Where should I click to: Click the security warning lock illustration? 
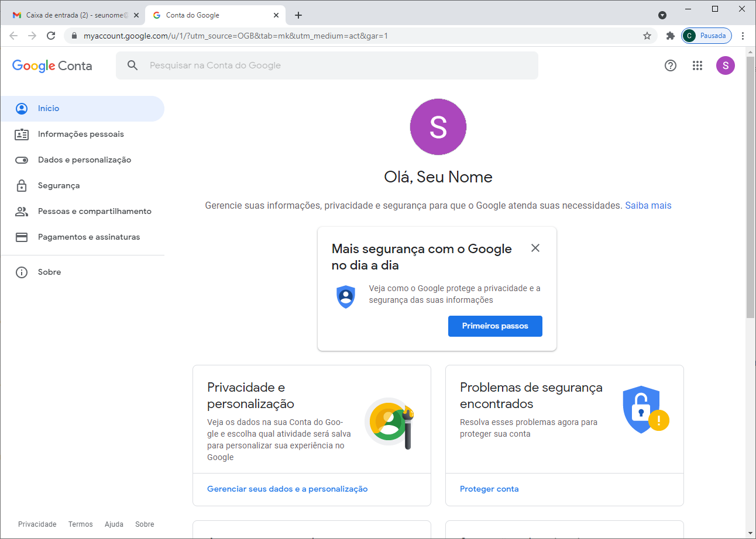[645, 410]
